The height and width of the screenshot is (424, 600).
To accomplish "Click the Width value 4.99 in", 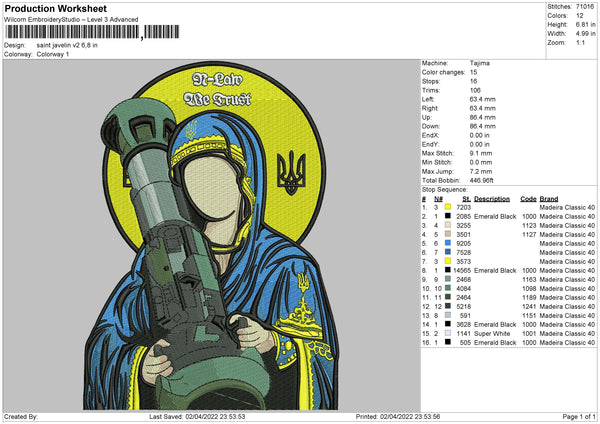I will tap(585, 34).
